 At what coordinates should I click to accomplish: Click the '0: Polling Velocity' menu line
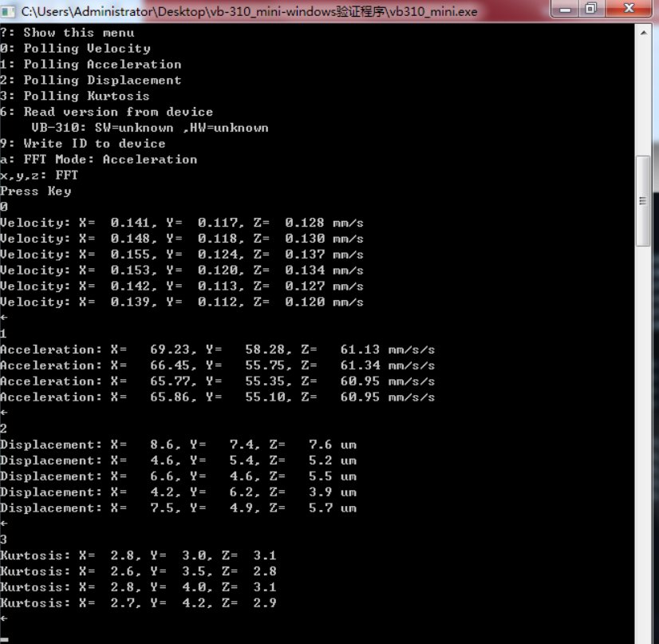[x=75, y=49]
